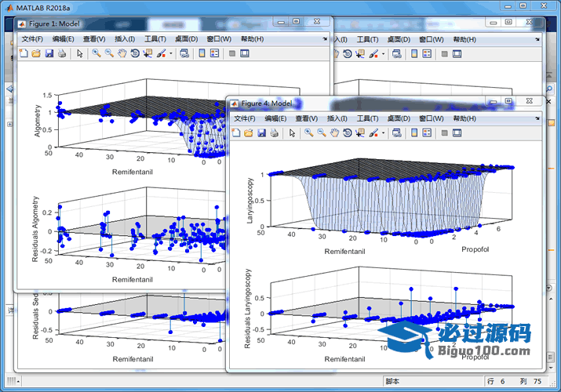The image size is (561, 392).
Task: Activate Zoom In tool in Figure 4
Action: (309, 133)
